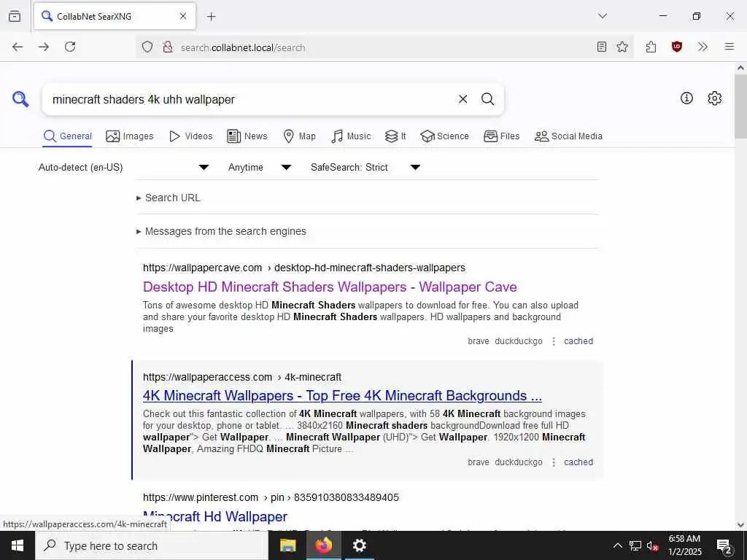The height and width of the screenshot is (560, 747).
Task: Close the CollabNet SearXNG tab
Action: 183,16
